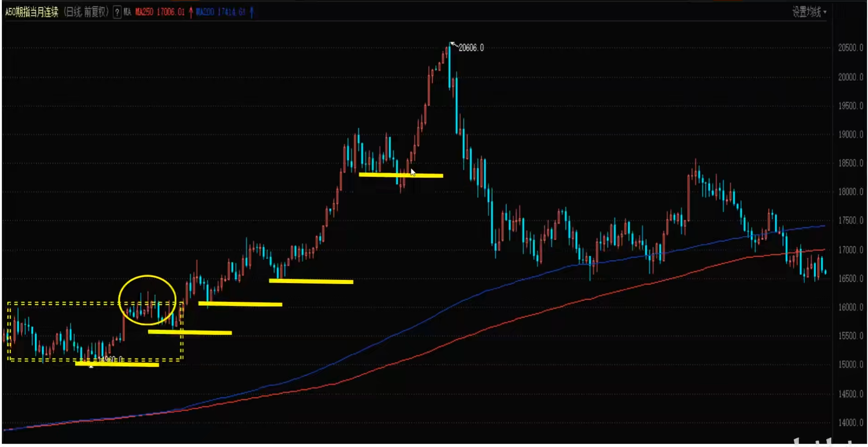Click the question mark help icon

117,12
